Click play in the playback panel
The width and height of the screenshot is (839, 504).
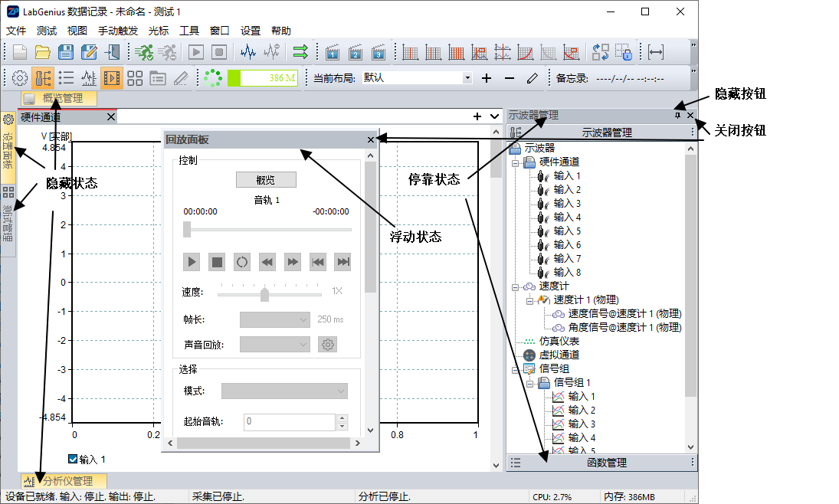(192, 262)
